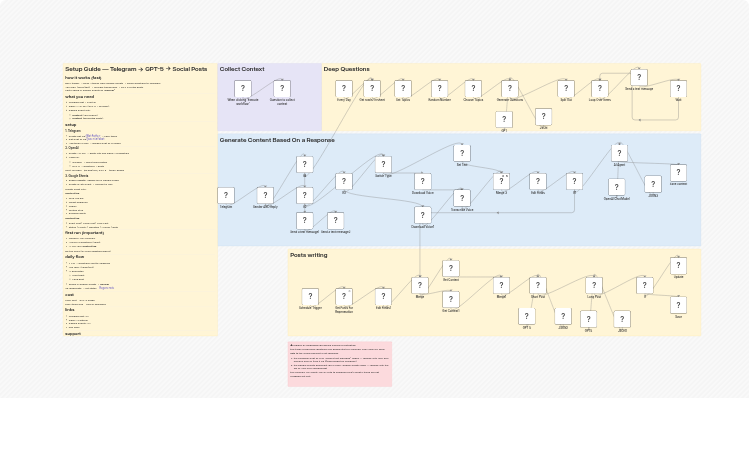Select the Telegram trigger node
This screenshot has width=749, height=450.
pyautogui.click(x=226, y=196)
